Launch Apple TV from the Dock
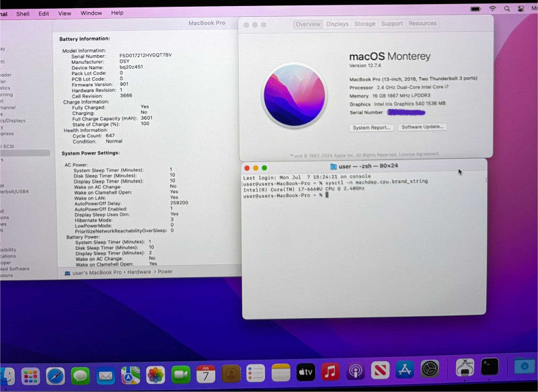This screenshot has height=392, width=538. point(305,372)
